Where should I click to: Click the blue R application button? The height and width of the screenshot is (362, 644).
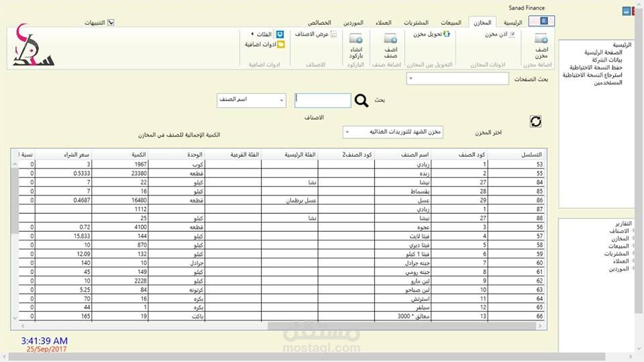click(542, 21)
